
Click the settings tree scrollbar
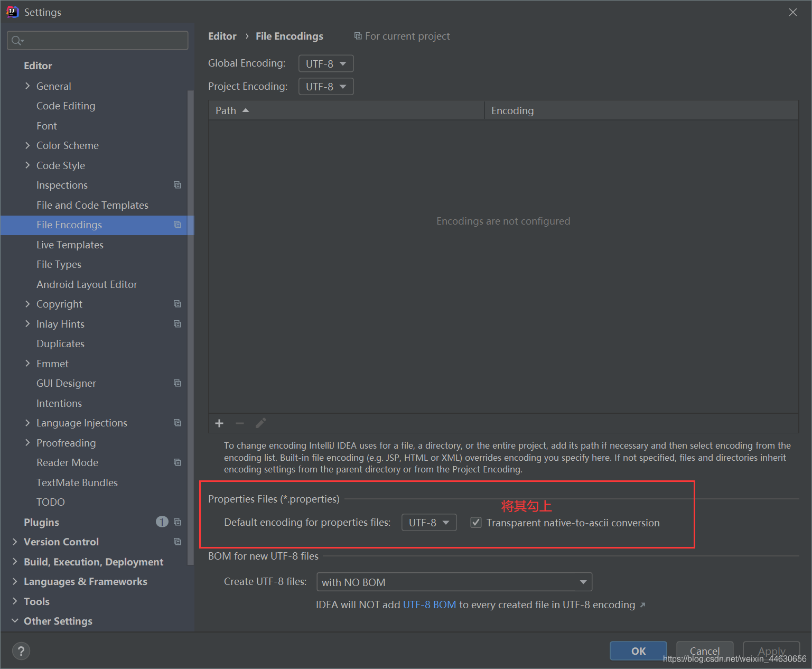191,328
